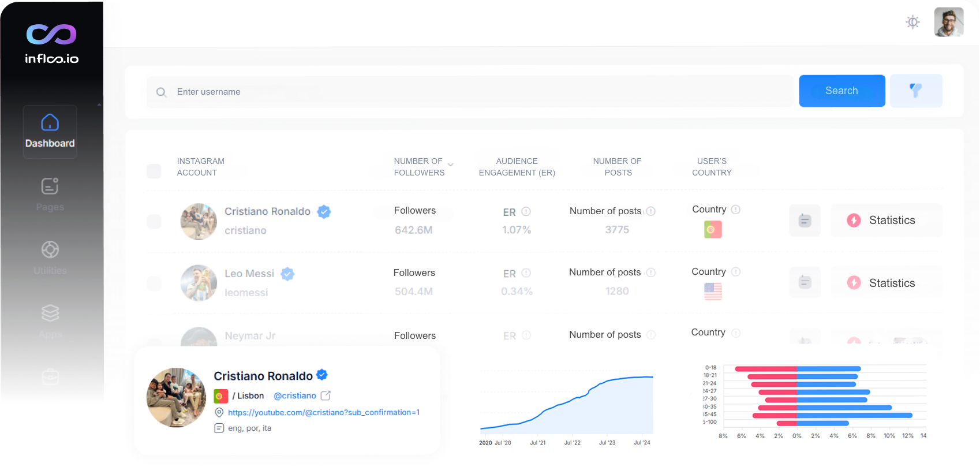Image resolution: width=980 pixels, height=474 pixels.
Task: Click the notes icon in Cristiano Ronaldo row
Action: pos(805,221)
